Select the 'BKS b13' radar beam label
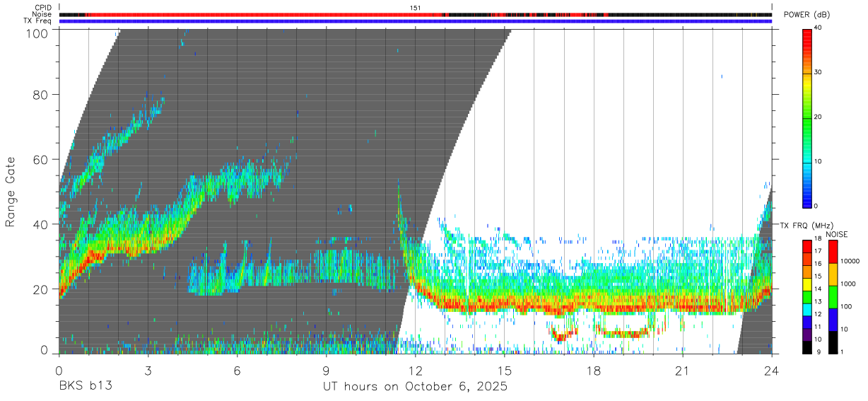868x401 pixels. tap(86, 386)
